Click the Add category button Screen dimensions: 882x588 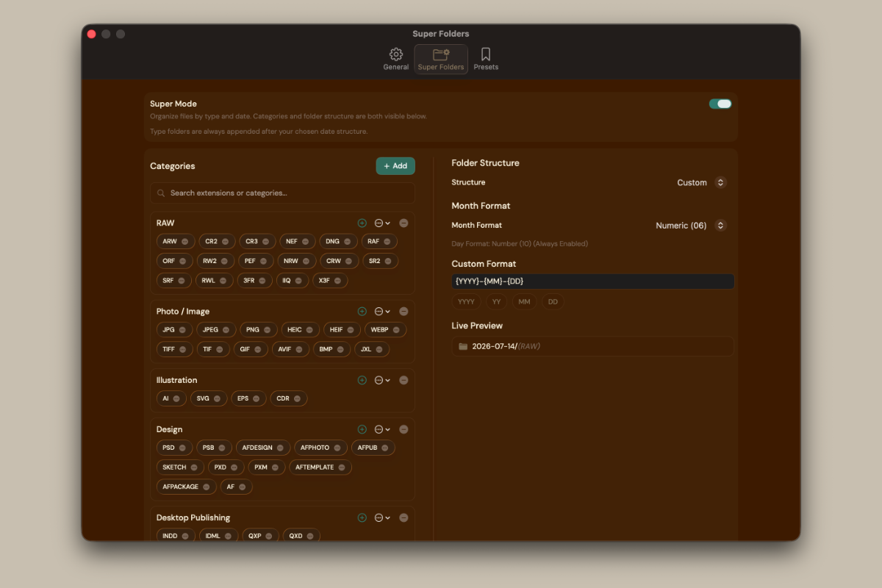tap(395, 166)
